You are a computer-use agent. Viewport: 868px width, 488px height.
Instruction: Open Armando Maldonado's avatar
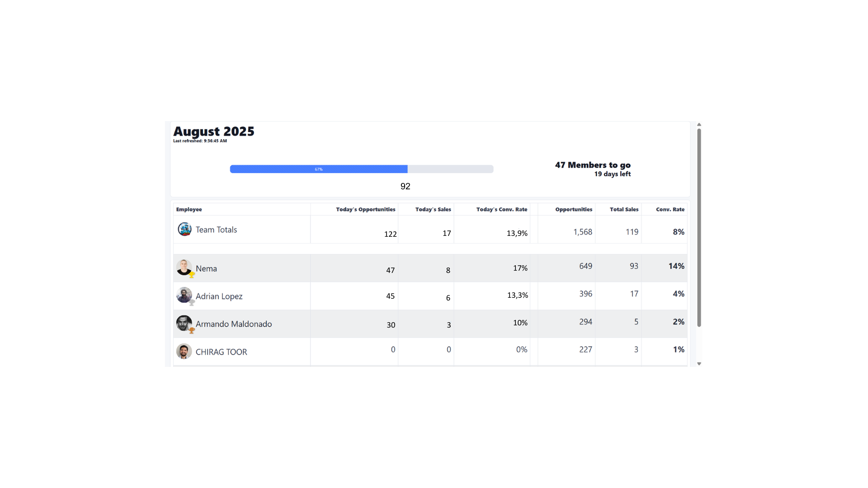click(x=184, y=322)
